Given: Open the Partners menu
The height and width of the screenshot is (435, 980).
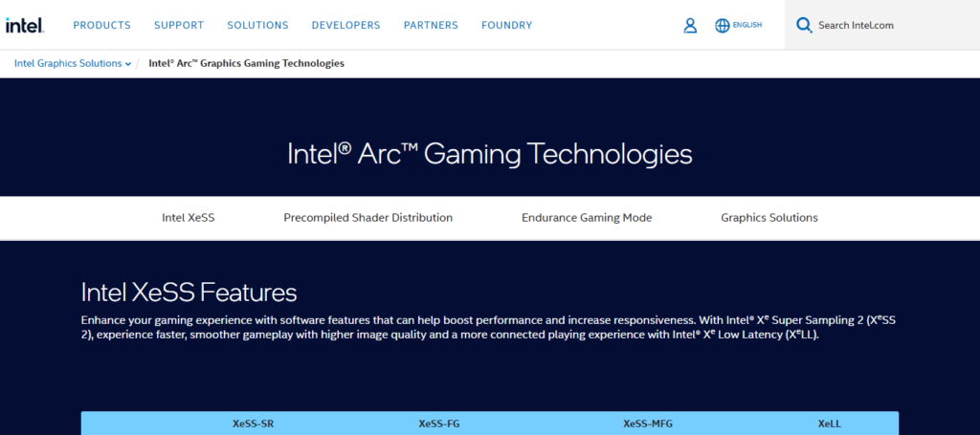Looking at the screenshot, I should coord(431,26).
